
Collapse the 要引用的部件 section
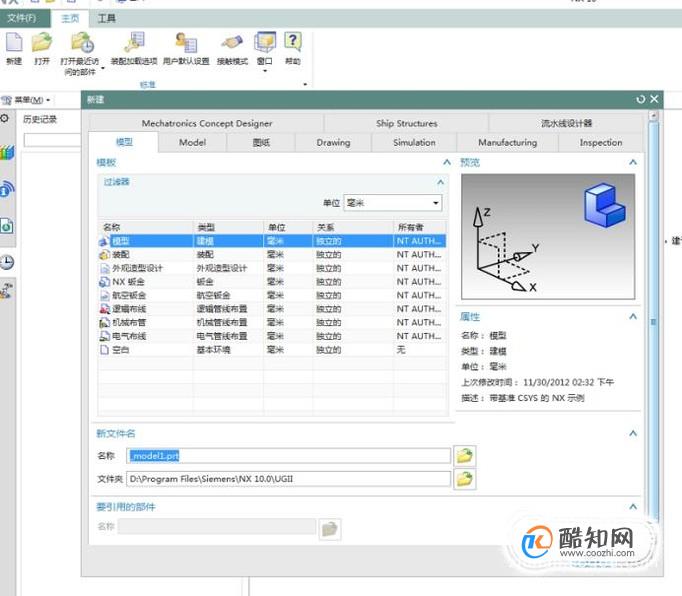pyautogui.click(x=633, y=507)
